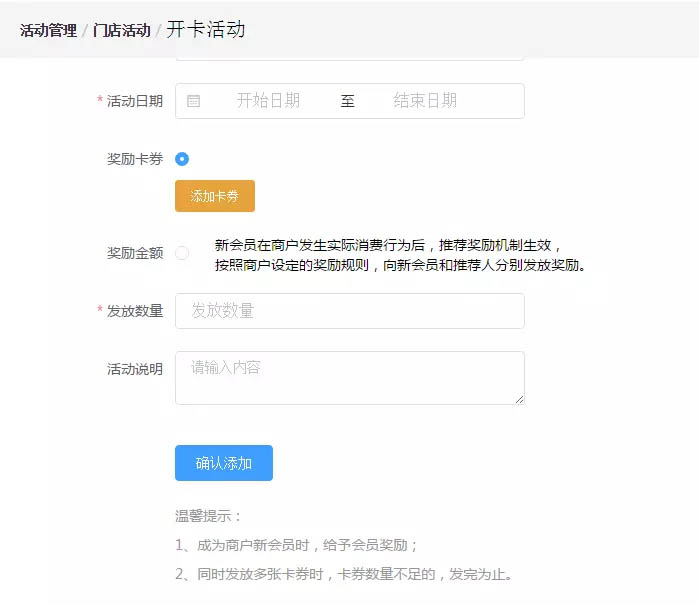Click the calendar icon in the date field

coord(193,101)
